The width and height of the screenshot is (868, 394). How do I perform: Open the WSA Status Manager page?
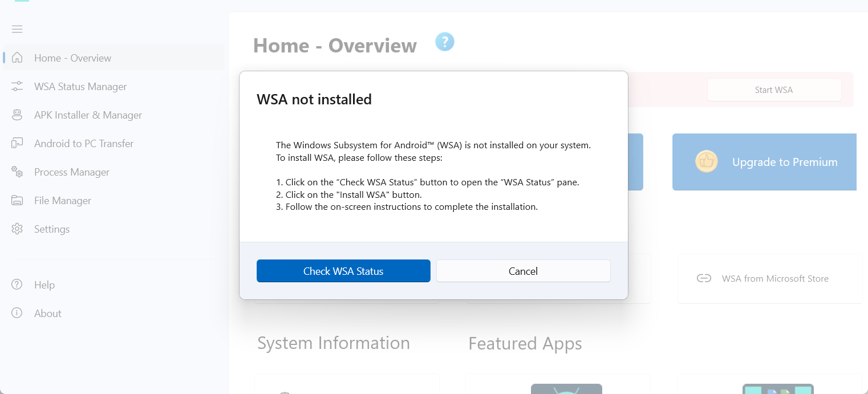(80, 87)
